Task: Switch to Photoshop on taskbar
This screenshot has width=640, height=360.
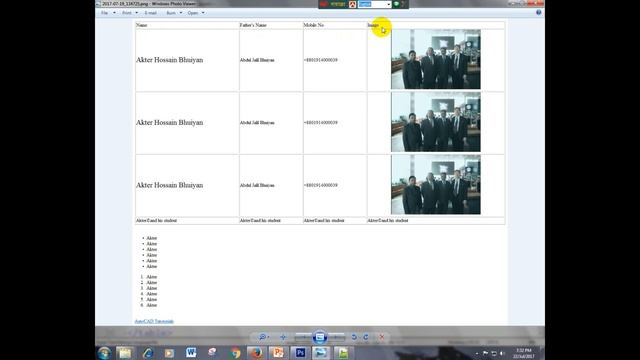Action: pos(300,353)
